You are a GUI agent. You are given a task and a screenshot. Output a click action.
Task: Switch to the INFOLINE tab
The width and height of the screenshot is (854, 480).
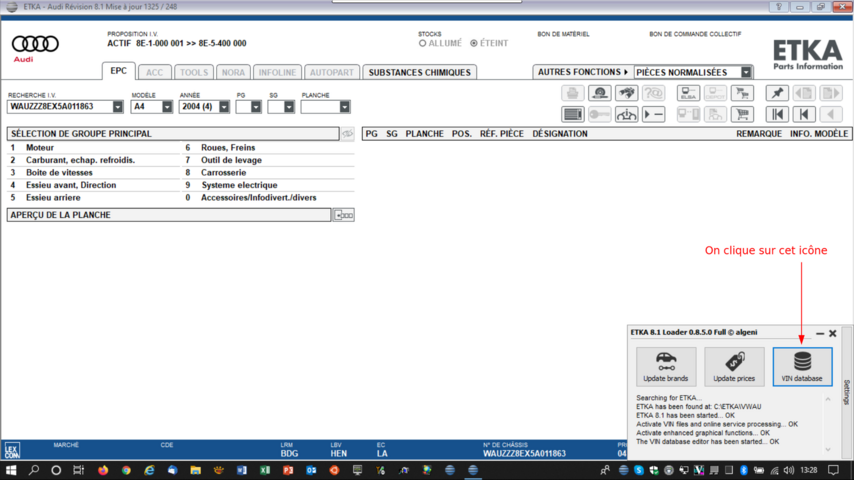[x=277, y=72]
